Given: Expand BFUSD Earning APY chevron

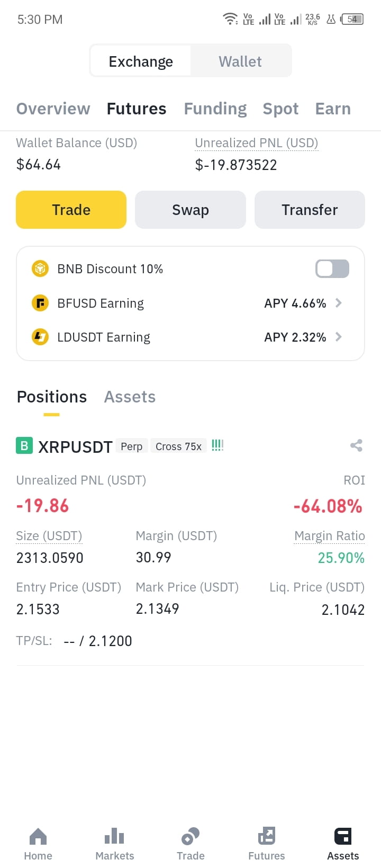Looking at the screenshot, I should tap(339, 303).
